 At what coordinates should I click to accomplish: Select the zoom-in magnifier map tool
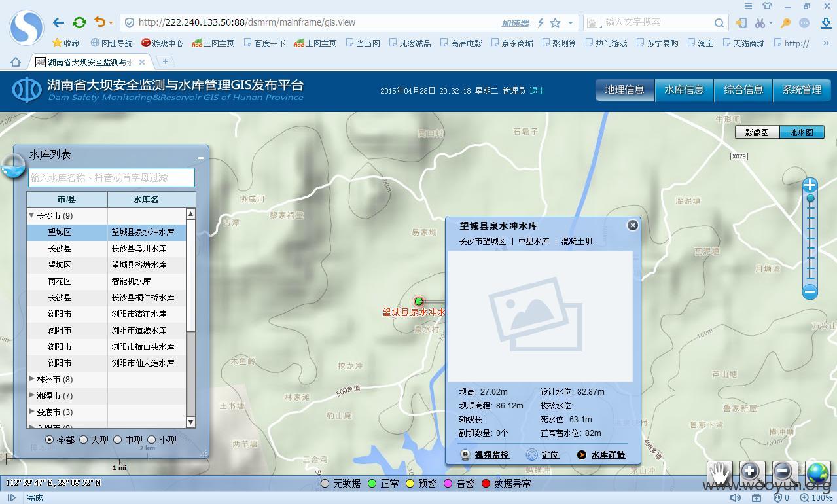click(x=751, y=473)
